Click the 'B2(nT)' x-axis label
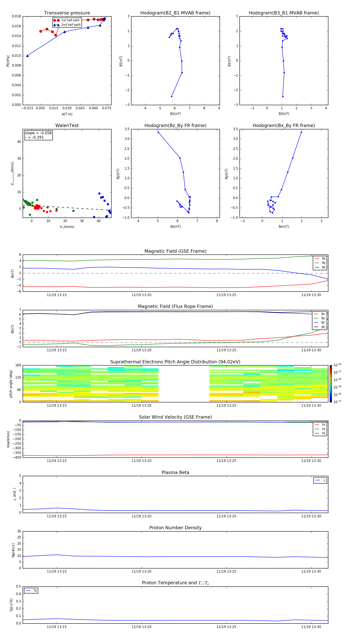The image size is (351, 644). [175, 114]
